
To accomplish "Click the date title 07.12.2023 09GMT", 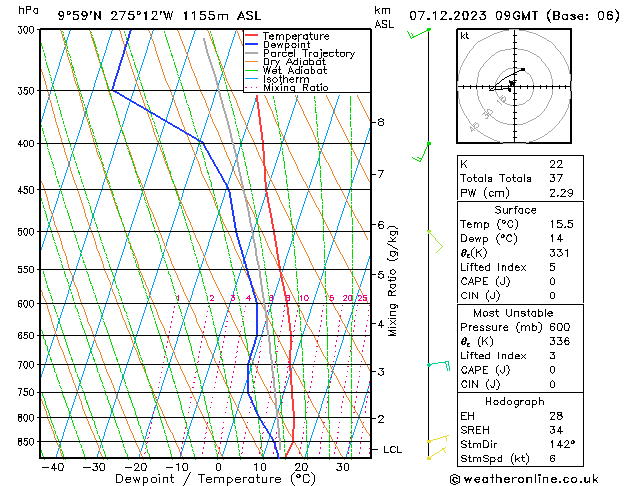I will coord(510,15).
